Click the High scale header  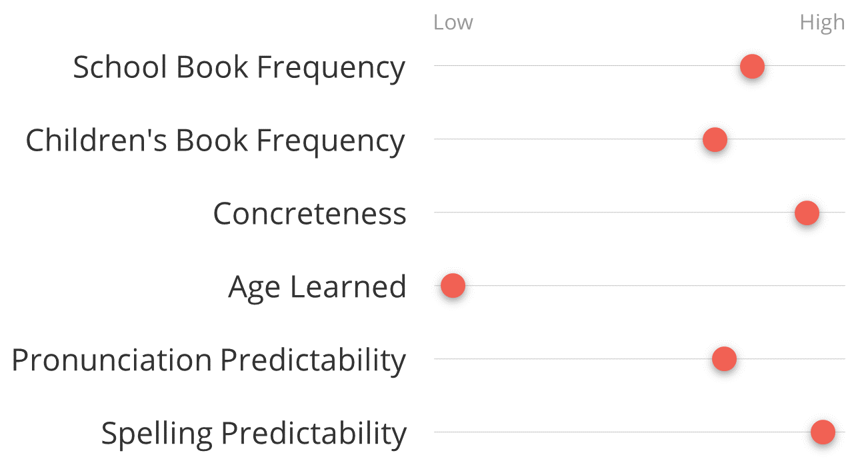tap(822, 23)
